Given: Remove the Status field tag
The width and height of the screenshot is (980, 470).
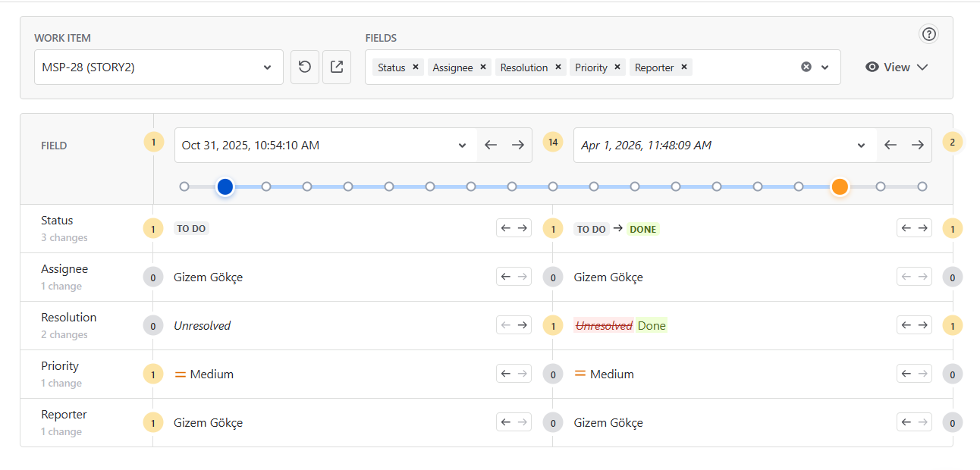Looking at the screenshot, I should 416,67.
